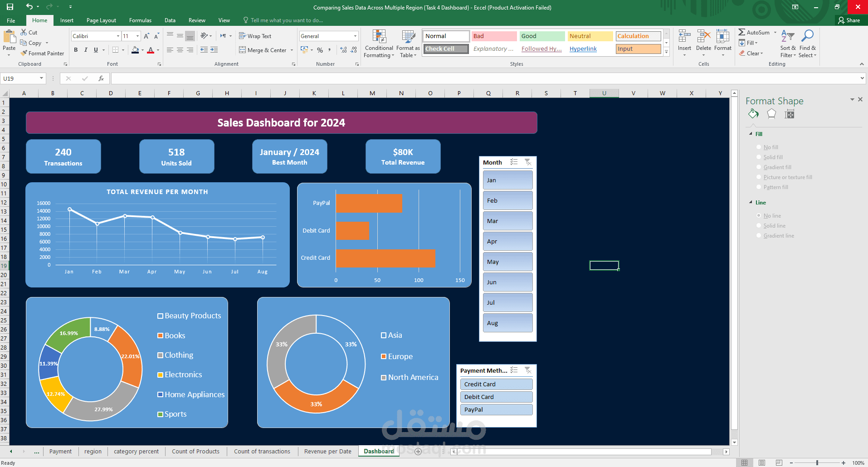Collapse the Fill section in Format Shape

click(x=751, y=134)
